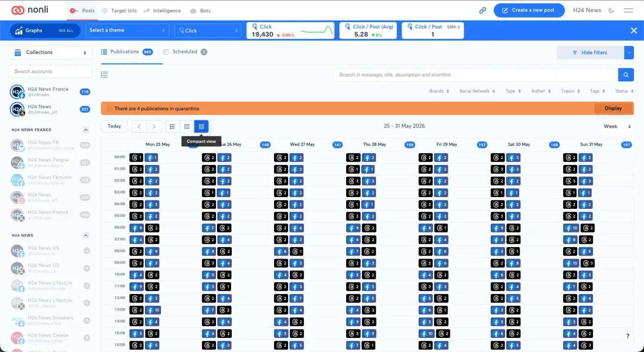Open the Click metric dropdown in the blue bar
This screenshot has height=352, width=644.
tap(208, 31)
